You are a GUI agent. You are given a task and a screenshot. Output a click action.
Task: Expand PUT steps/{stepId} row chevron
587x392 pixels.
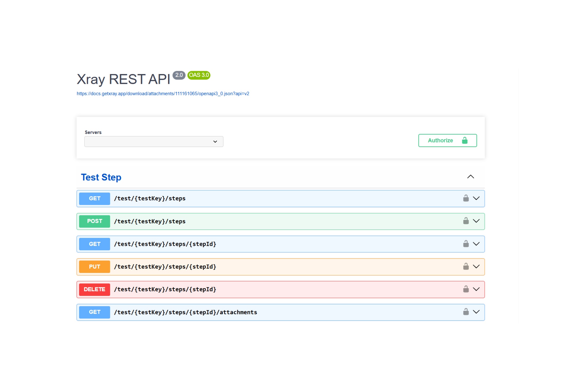476,266
